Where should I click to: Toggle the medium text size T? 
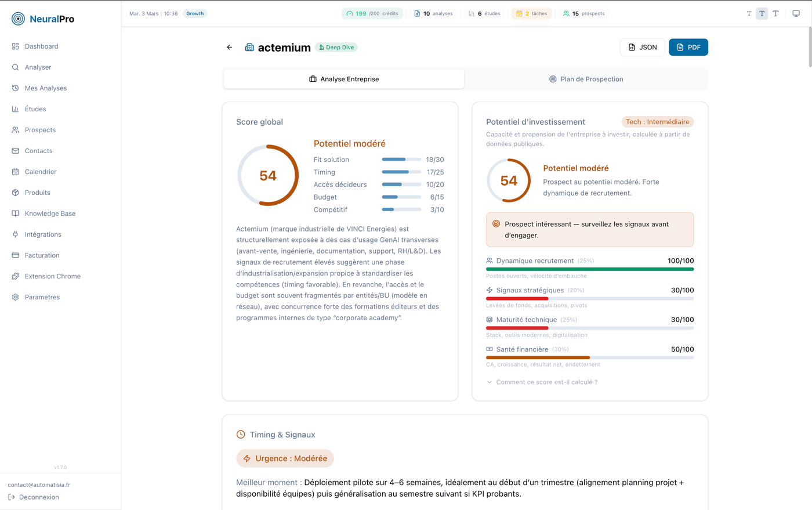tap(762, 13)
